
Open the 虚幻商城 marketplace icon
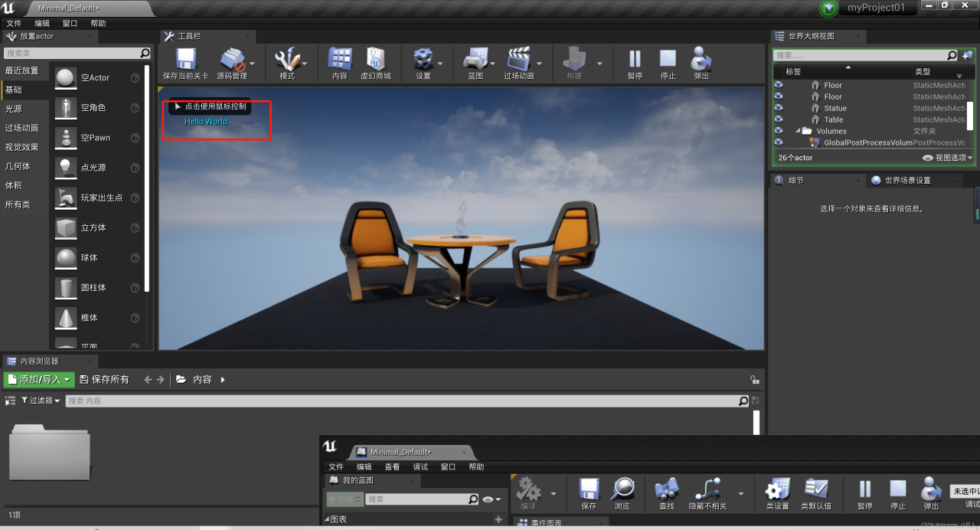pos(375,59)
